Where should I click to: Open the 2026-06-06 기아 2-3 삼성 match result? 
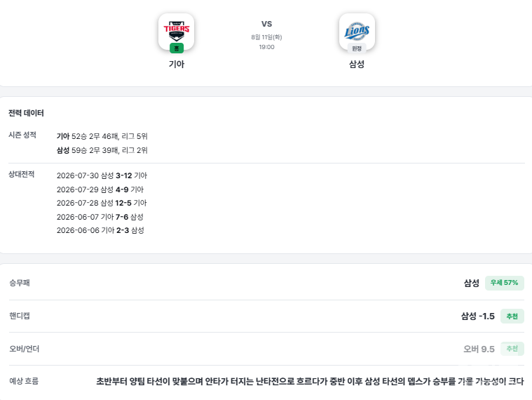point(100,230)
